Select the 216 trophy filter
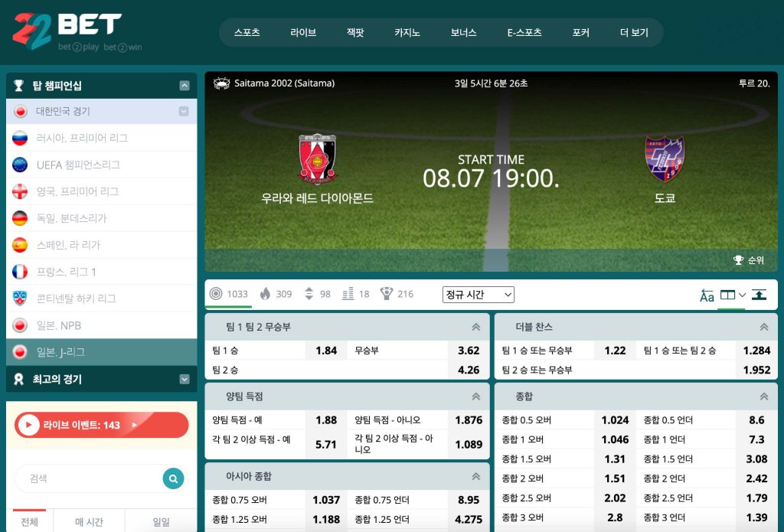 pyautogui.click(x=397, y=294)
